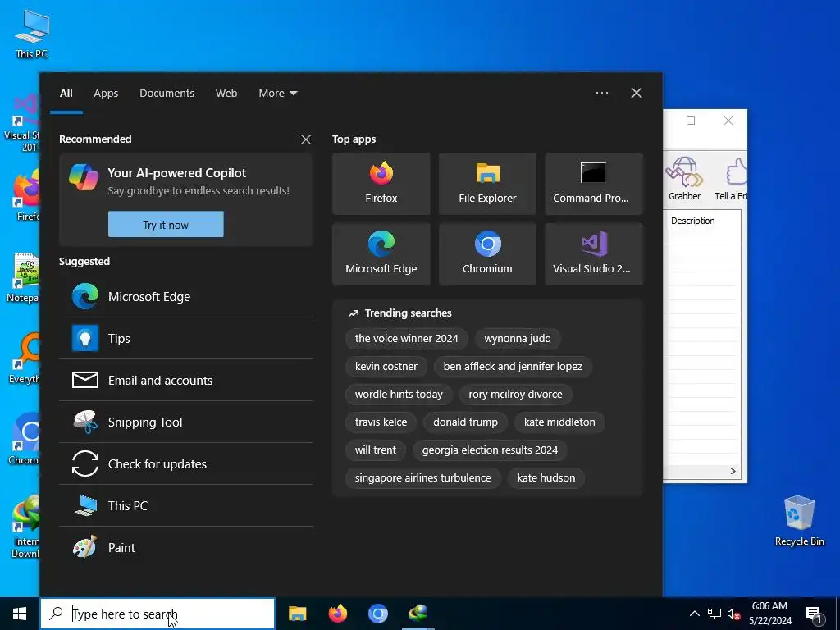Click Try it now Copilot button
The height and width of the screenshot is (630, 840).
(166, 225)
